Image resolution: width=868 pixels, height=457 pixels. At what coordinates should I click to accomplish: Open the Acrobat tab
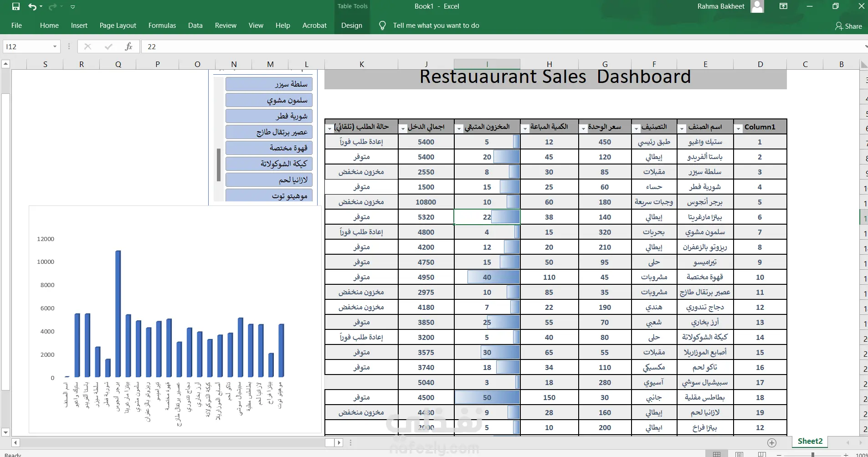314,26
